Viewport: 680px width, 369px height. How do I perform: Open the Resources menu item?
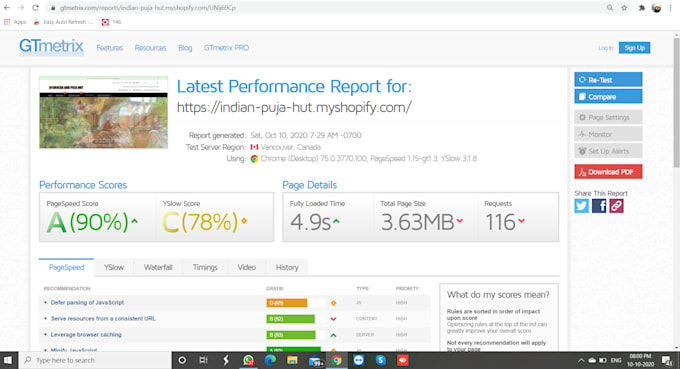click(x=150, y=48)
